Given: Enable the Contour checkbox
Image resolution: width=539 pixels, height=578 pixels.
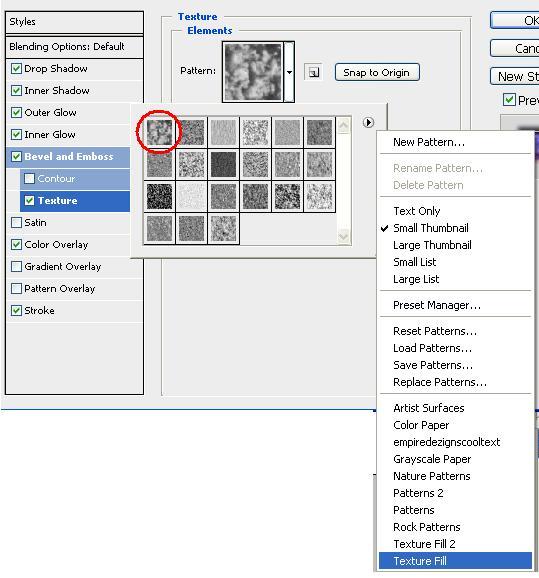Looking at the screenshot, I should click(29, 179).
